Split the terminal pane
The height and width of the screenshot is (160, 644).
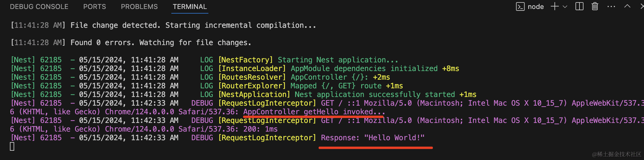pyautogui.click(x=579, y=6)
